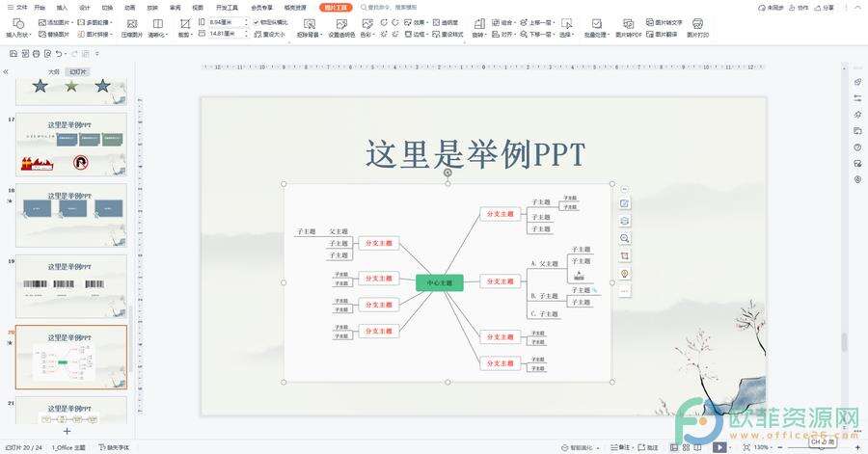The image size is (868, 454).
Task: Click the add new slide plus button
Action: pos(67,431)
